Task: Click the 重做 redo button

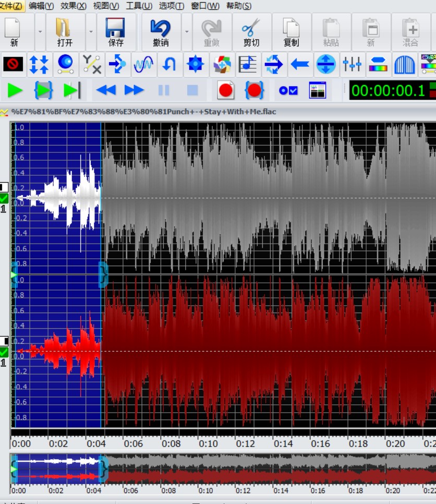Action: [x=211, y=32]
